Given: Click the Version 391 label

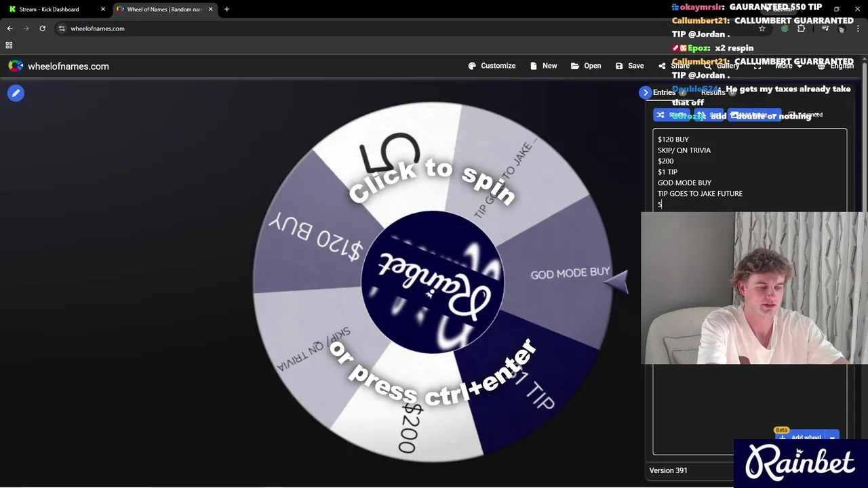Looking at the screenshot, I should (668, 470).
